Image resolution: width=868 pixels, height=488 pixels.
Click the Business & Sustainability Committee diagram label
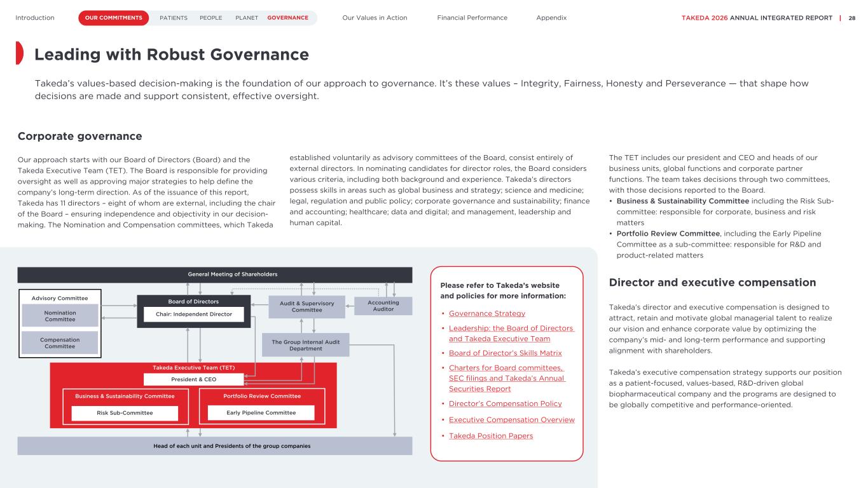(x=125, y=396)
